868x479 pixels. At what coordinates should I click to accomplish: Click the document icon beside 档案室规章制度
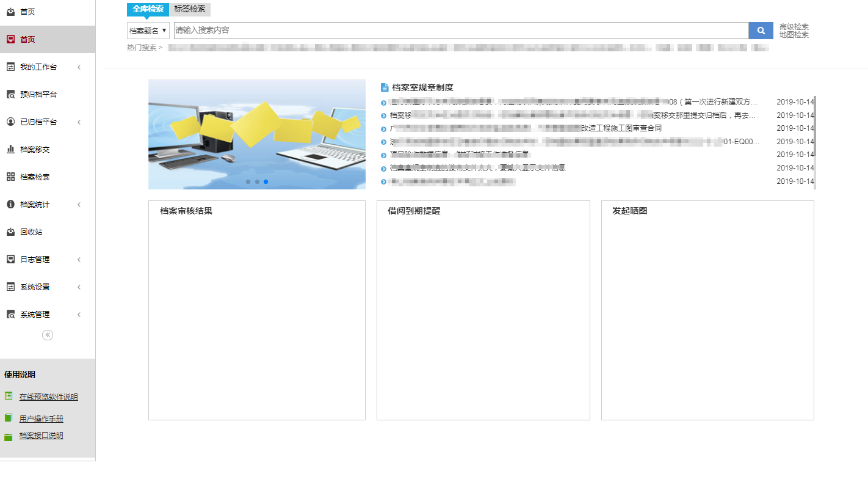click(x=385, y=87)
